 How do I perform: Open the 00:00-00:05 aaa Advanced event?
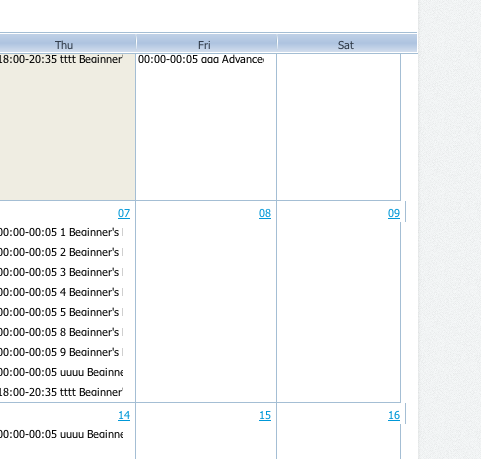(201, 59)
